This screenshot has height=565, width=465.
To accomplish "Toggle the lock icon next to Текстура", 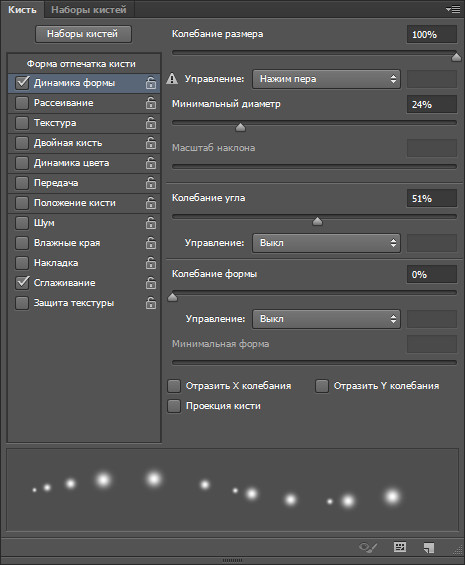I will click(151, 123).
